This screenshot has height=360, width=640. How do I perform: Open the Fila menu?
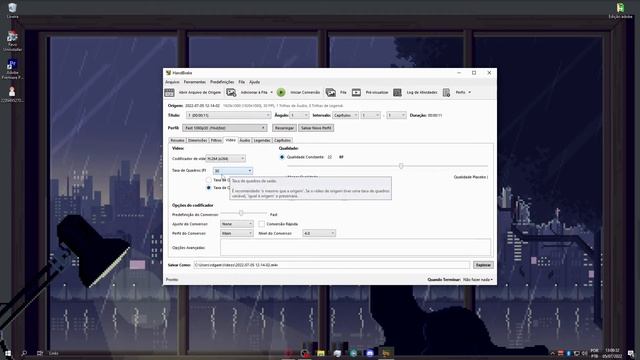242,82
